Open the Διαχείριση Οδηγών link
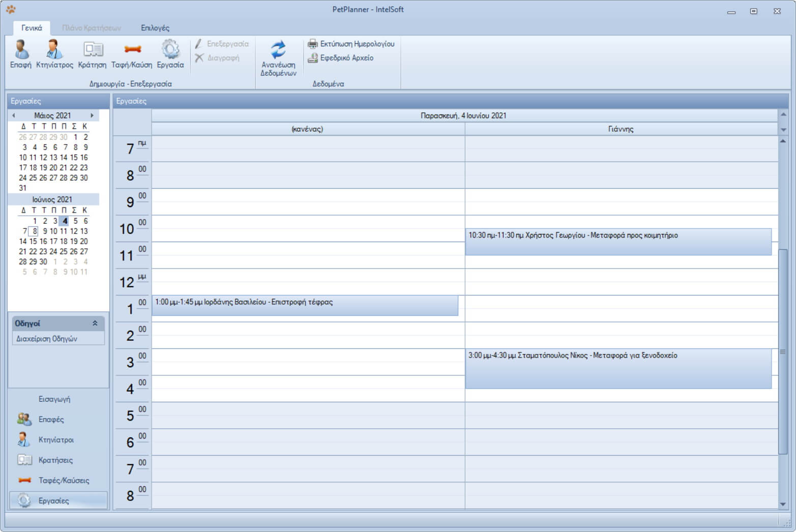 47,339
